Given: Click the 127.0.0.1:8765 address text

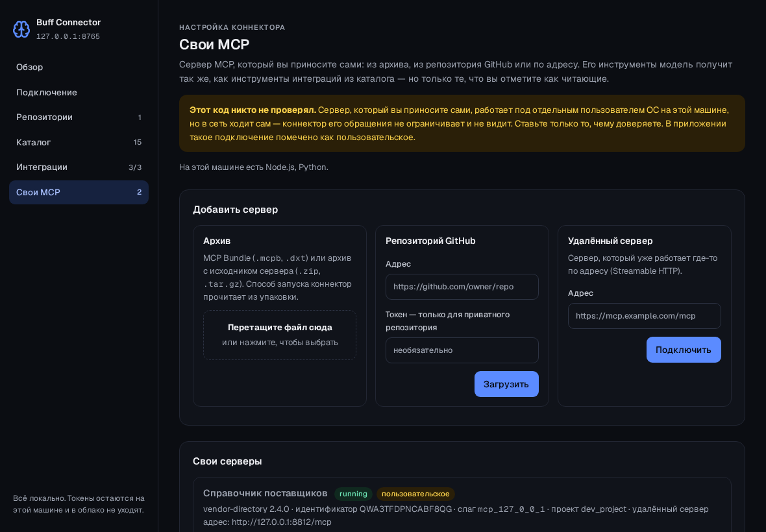Looking at the screenshot, I should tap(68, 36).
